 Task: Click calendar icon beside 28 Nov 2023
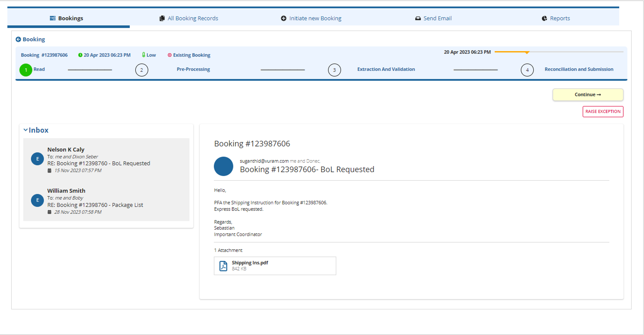click(x=49, y=212)
